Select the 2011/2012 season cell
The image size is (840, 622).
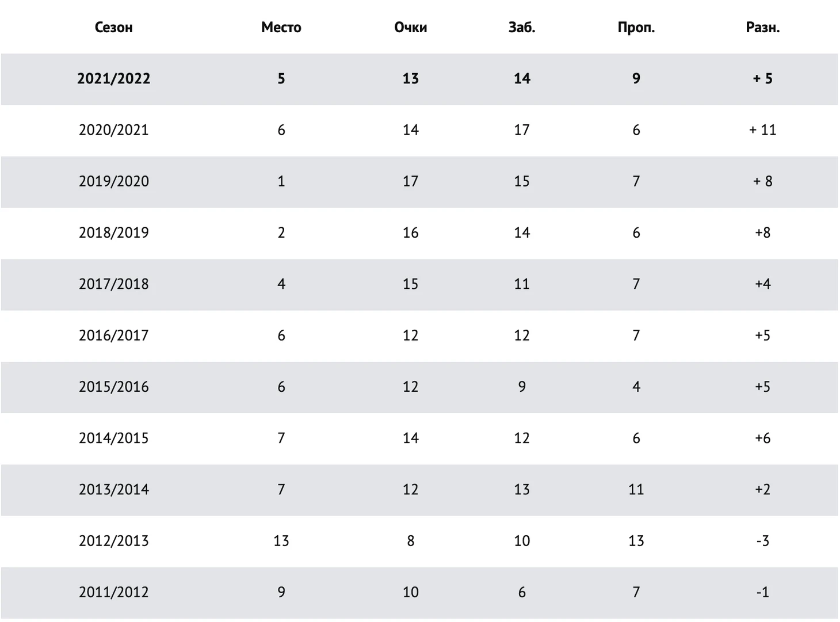point(113,592)
